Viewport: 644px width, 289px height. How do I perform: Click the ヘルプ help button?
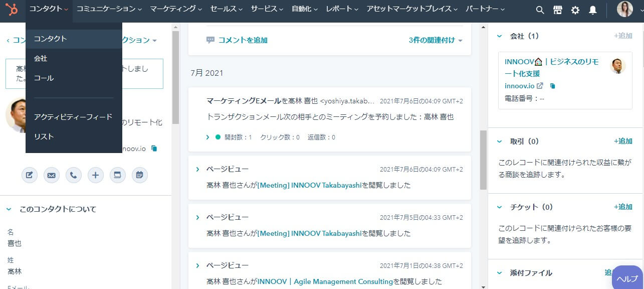pos(627,278)
